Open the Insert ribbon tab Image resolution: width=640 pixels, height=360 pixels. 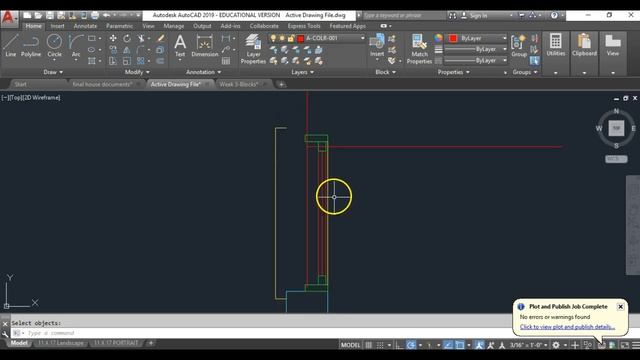click(x=57, y=26)
